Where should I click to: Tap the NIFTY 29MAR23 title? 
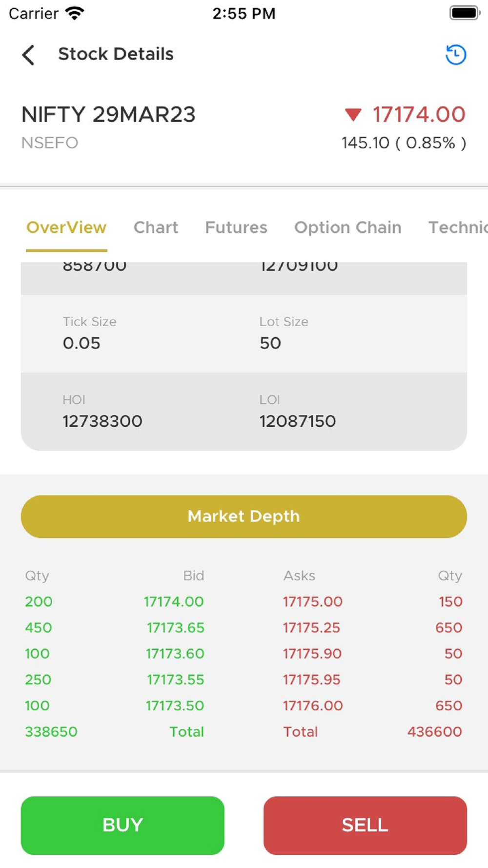pos(108,115)
